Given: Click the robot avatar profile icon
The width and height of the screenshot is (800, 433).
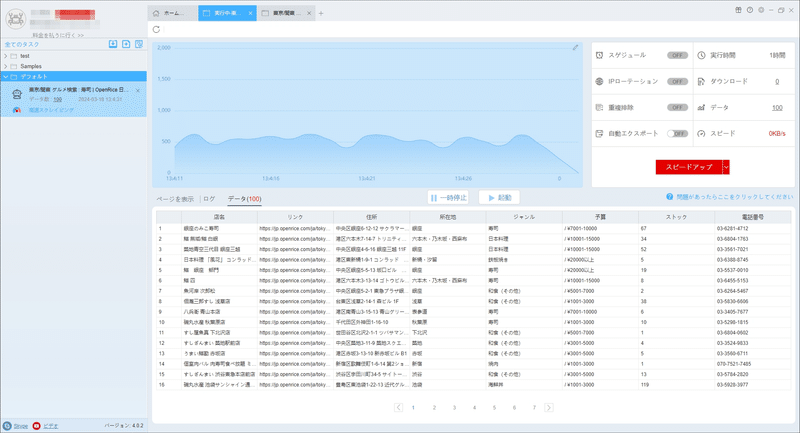Looking at the screenshot, I should click(16, 19).
